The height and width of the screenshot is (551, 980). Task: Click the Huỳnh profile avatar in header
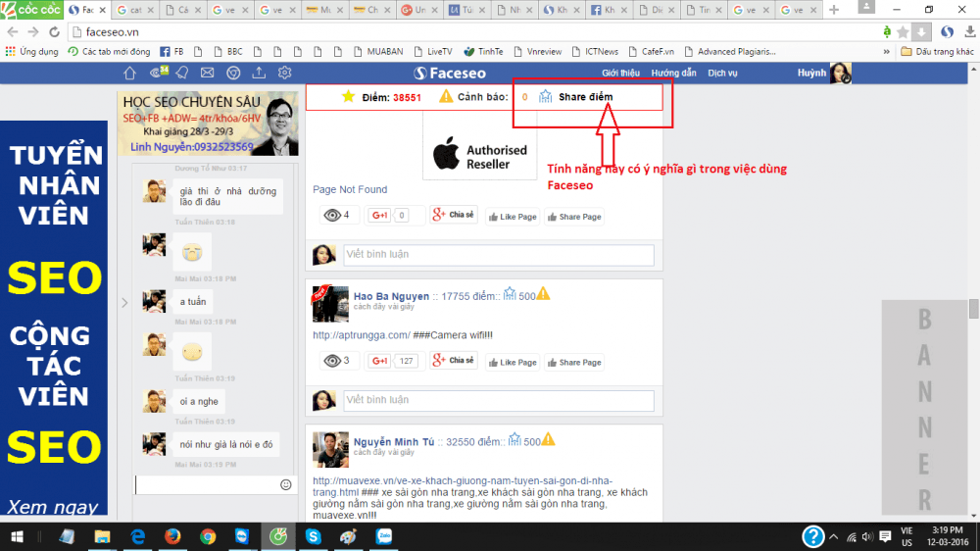(x=840, y=74)
